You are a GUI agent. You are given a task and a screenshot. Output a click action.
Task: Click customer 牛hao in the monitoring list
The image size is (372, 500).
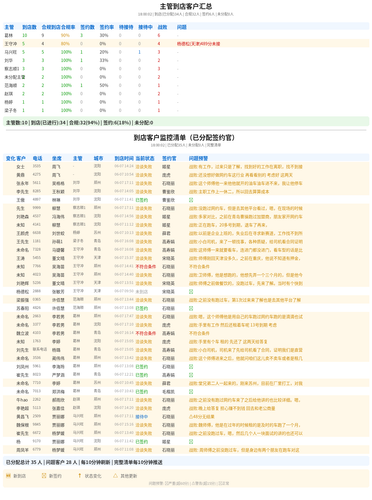22,400
